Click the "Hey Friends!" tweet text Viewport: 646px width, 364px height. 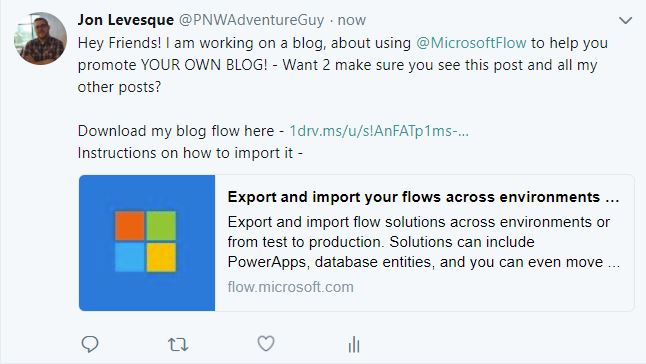coord(119,43)
